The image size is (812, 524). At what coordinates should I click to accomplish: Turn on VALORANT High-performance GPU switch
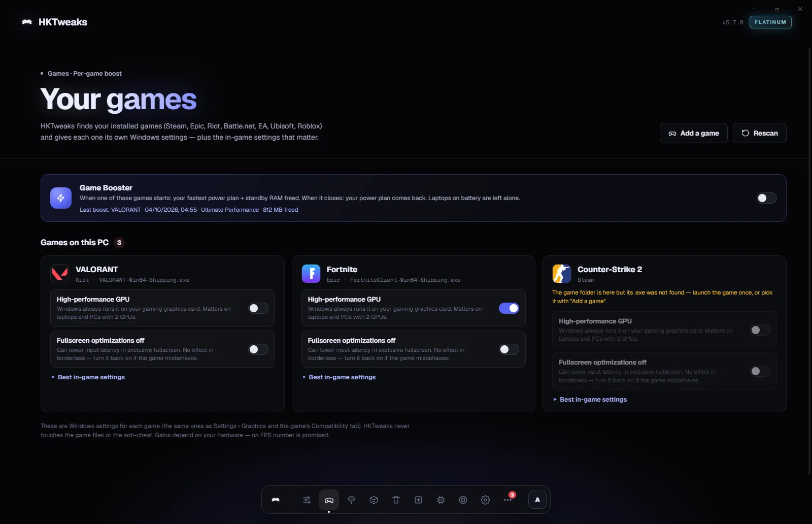[258, 308]
